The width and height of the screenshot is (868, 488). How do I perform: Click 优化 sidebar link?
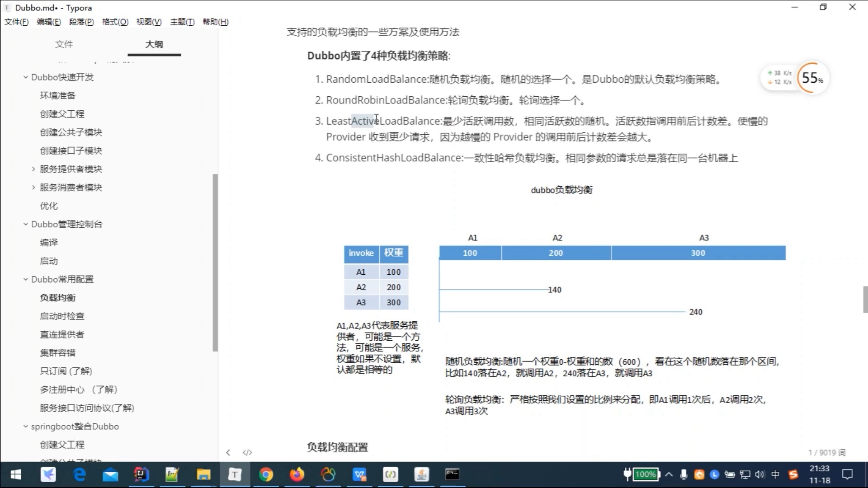tap(48, 206)
